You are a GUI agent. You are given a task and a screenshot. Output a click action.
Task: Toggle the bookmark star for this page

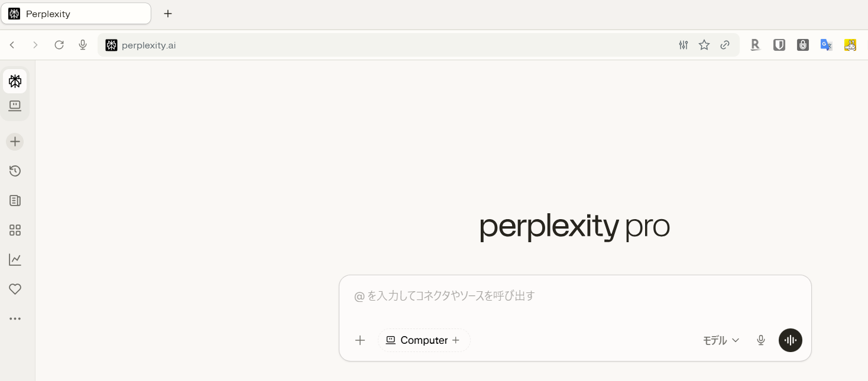[704, 45]
